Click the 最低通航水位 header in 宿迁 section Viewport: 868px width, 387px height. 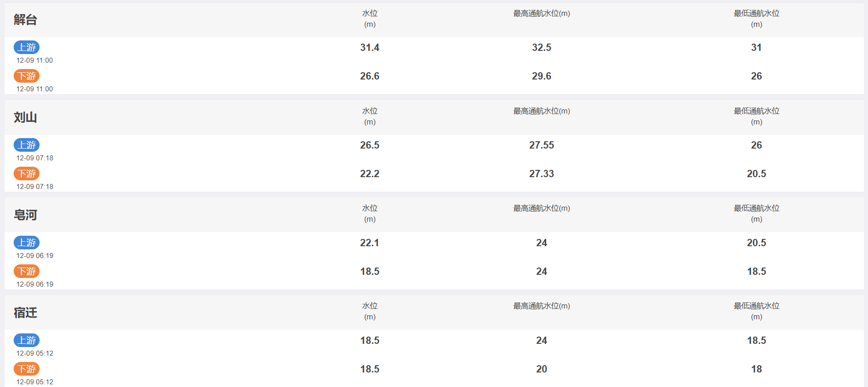pos(757,311)
